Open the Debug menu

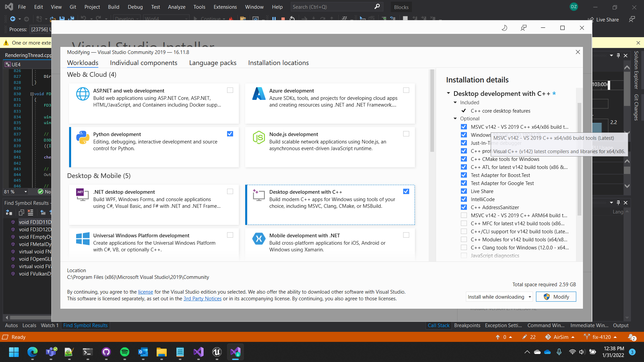click(x=135, y=7)
